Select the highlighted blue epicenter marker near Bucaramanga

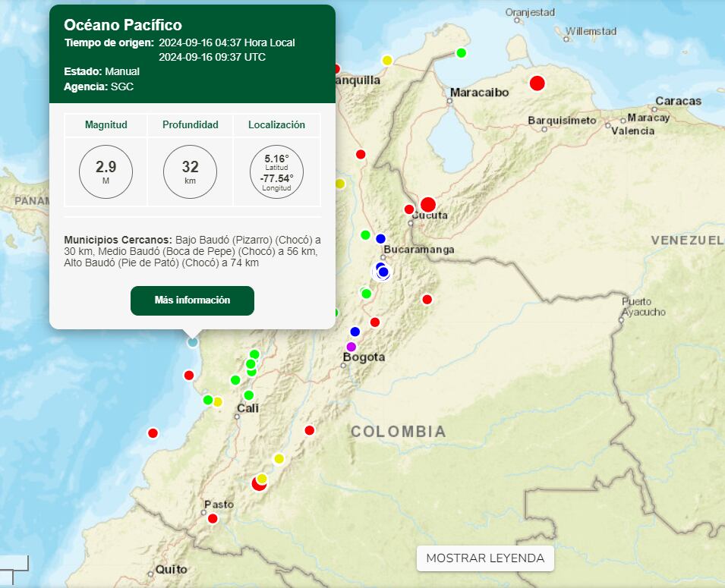click(x=382, y=271)
